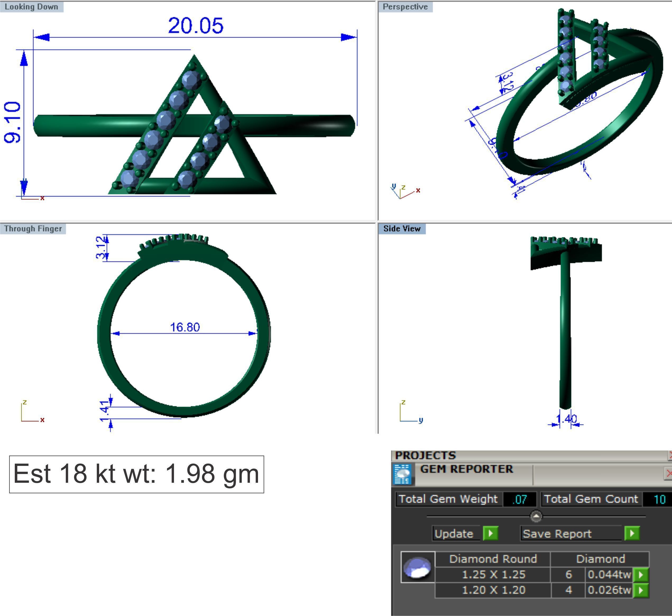
Task: Select the Through Finger viewport label
Action: pyautogui.click(x=33, y=229)
